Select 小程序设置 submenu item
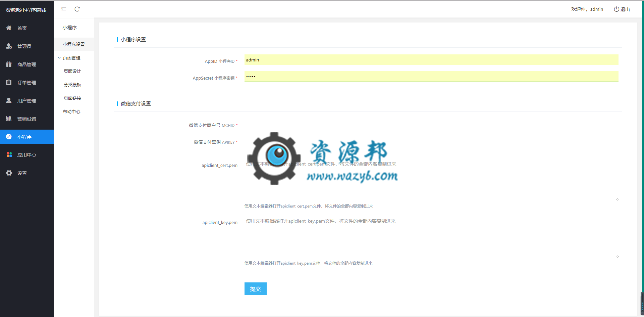This screenshot has height=317, width=644. point(74,44)
